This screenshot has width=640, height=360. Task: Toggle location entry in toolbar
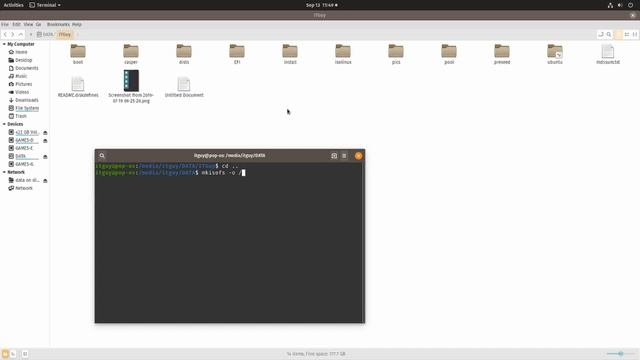pyautogui.click(x=600, y=34)
